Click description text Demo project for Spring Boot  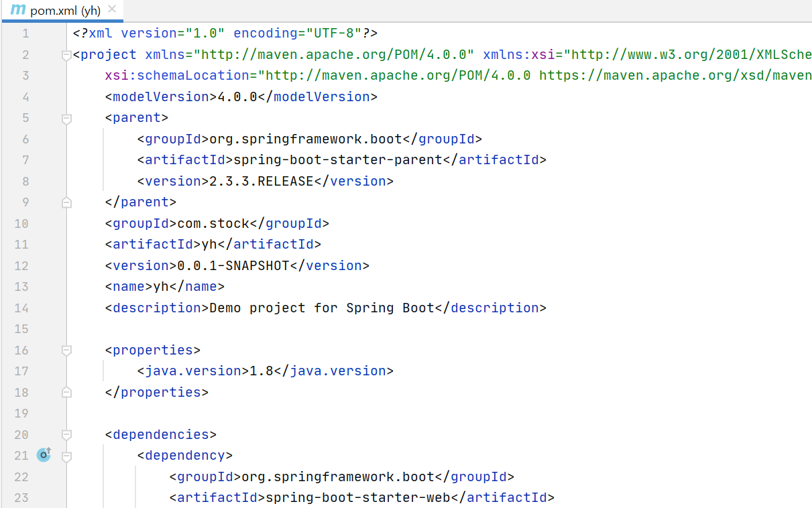click(x=322, y=308)
